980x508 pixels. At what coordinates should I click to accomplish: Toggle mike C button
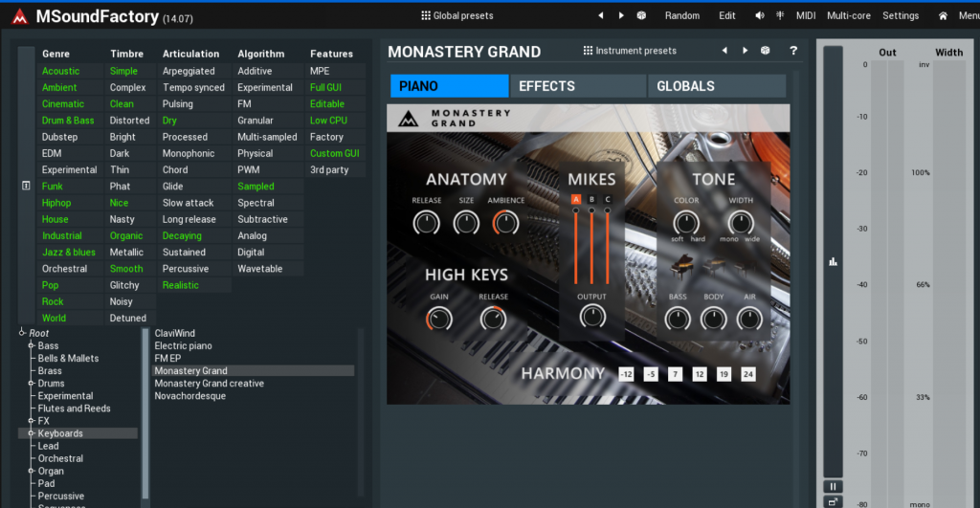click(x=608, y=199)
